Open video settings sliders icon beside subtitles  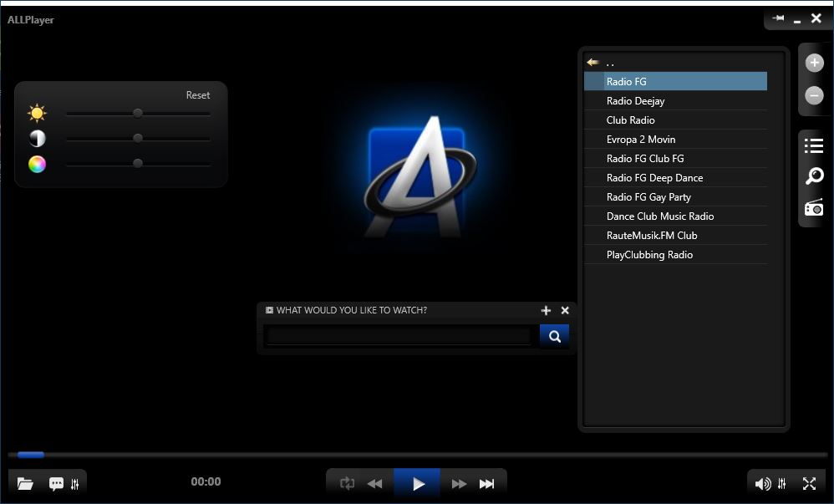pyautogui.click(x=75, y=484)
